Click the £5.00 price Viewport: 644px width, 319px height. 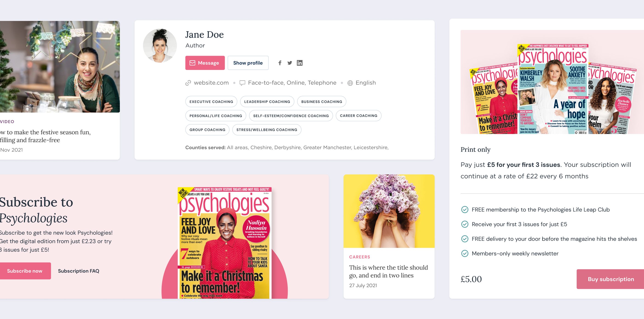471,279
